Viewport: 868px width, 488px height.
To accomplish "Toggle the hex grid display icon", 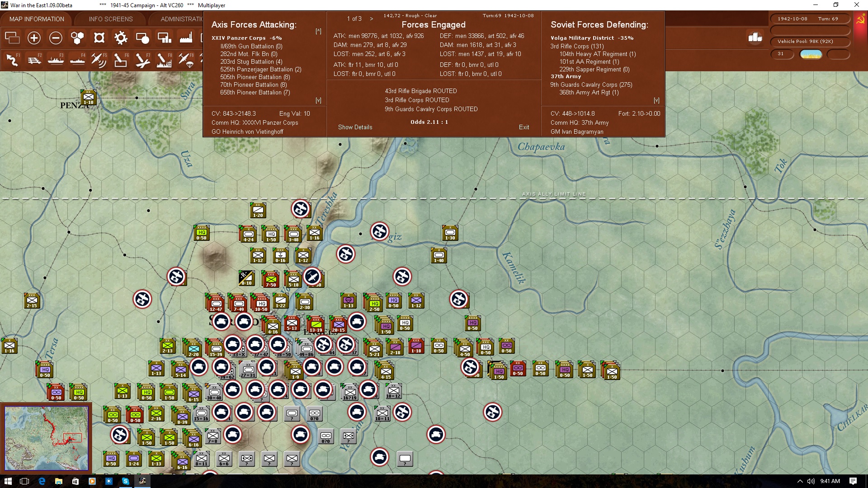I will (77, 38).
